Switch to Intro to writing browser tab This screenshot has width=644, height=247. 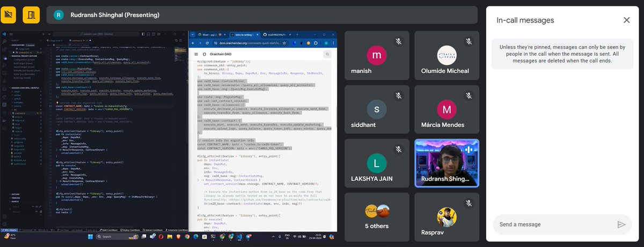click(245, 35)
